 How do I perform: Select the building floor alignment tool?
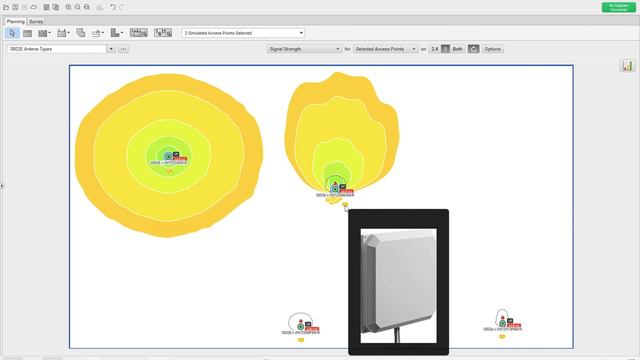[x=115, y=33]
